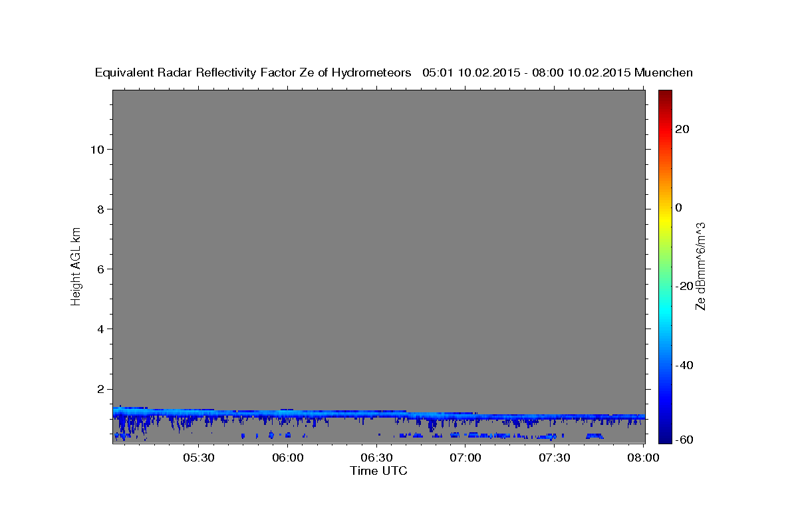Viewport: 798px width, 532px height.
Task: Click the 05:30 time tick label
Action: click(x=199, y=458)
